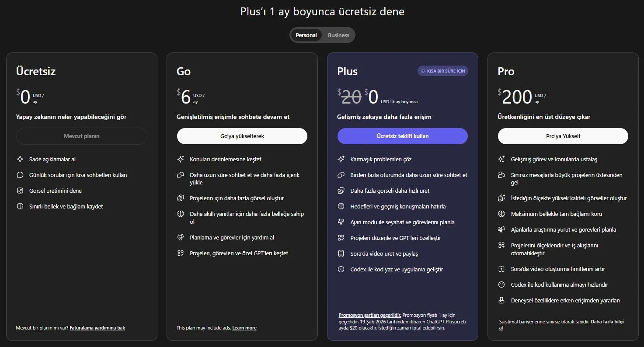Screen dimensions: 644x347
Task: Open the Promosyon şartları geçerlidir link
Action: 369,315
